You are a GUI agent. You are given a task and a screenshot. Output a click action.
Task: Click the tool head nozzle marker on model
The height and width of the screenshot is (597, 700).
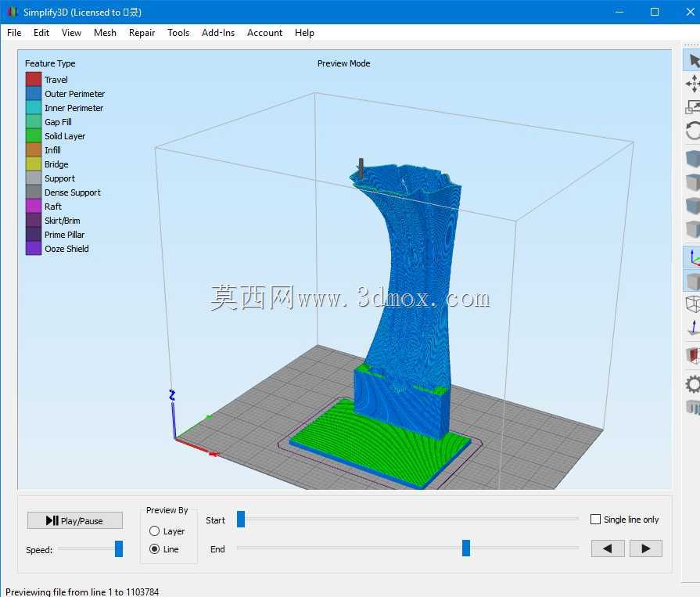[361, 168]
